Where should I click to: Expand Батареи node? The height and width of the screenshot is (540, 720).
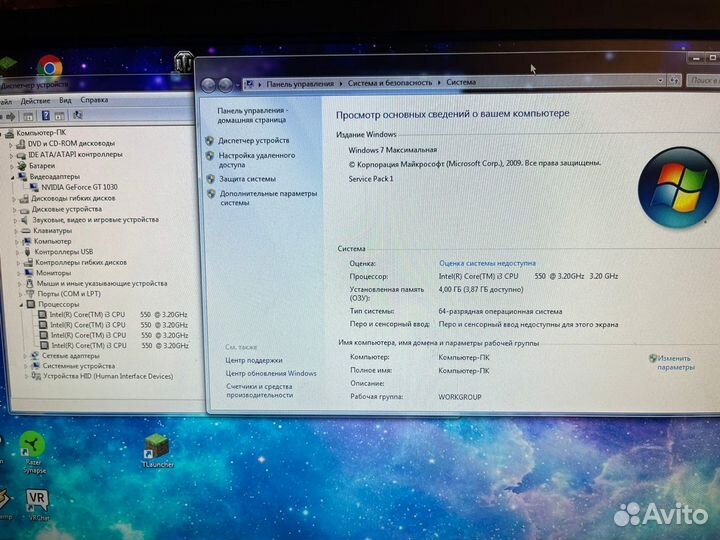point(12,166)
